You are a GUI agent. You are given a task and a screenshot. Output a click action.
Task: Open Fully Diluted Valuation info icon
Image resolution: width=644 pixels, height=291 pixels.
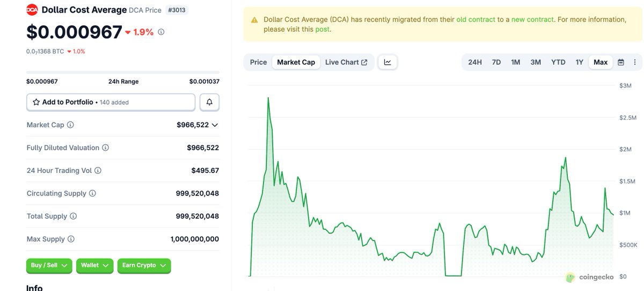(105, 148)
